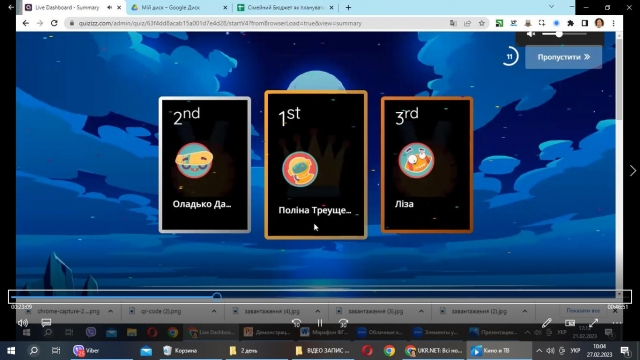Click the Пропустити skip button
This screenshot has height=360, width=640.
(x=563, y=57)
